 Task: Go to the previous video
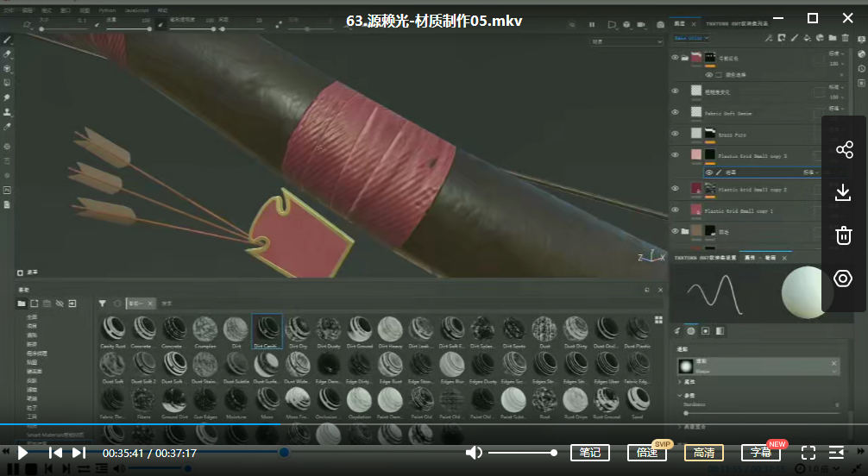point(55,453)
